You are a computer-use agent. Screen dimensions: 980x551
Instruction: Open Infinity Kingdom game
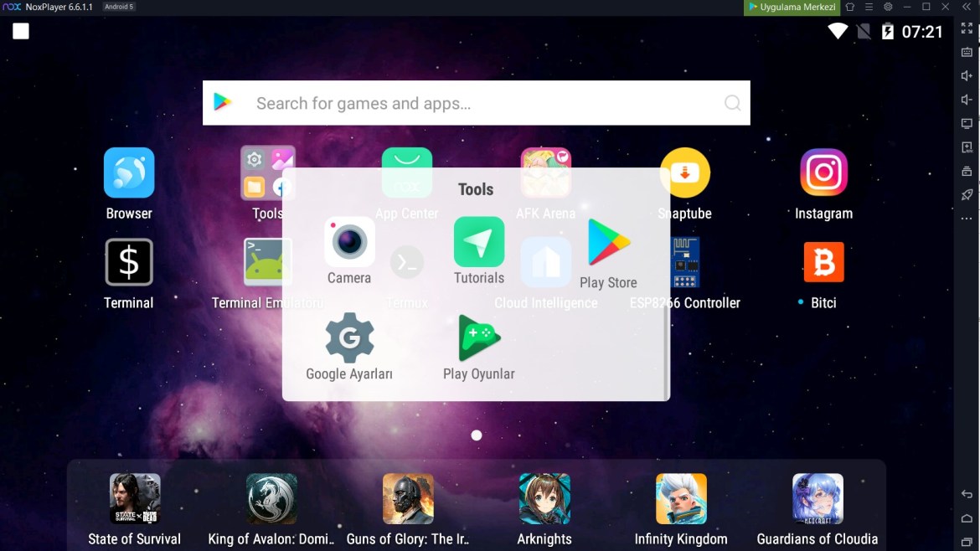(x=681, y=499)
